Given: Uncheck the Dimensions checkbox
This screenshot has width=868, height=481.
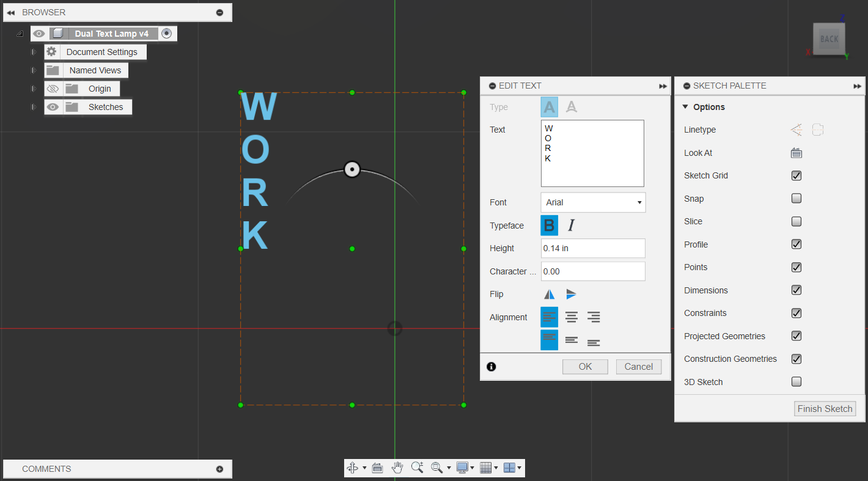Looking at the screenshot, I should pyautogui.click(x=796, y=290).
